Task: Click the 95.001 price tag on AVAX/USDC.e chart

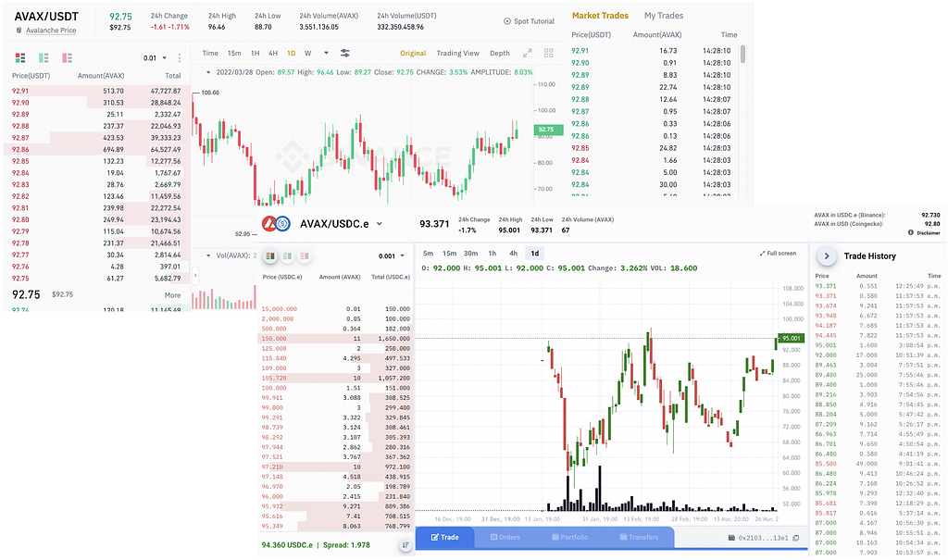Action: [x=791, y=338]
